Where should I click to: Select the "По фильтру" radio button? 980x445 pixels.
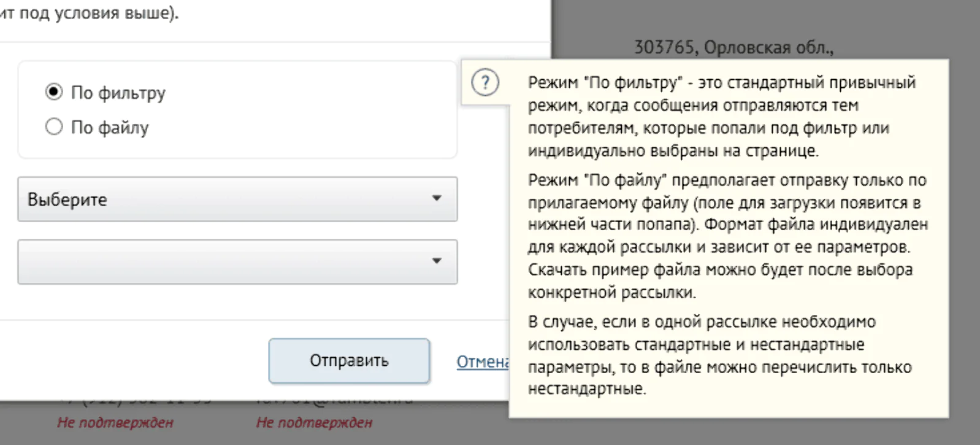coord(54,92)
